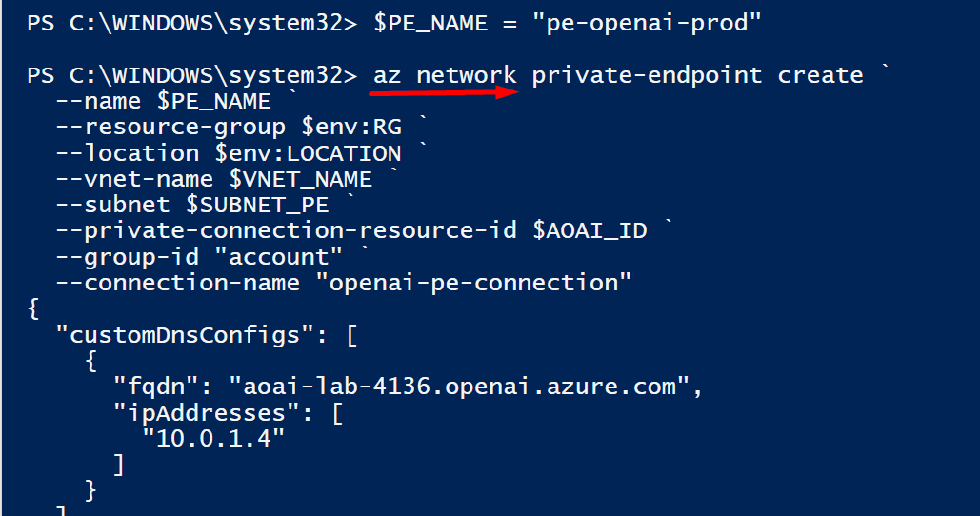Click the --vnet-name $VNET_NAME line
The height and width of the screenshot is (516, 980).
click(214, 179)
